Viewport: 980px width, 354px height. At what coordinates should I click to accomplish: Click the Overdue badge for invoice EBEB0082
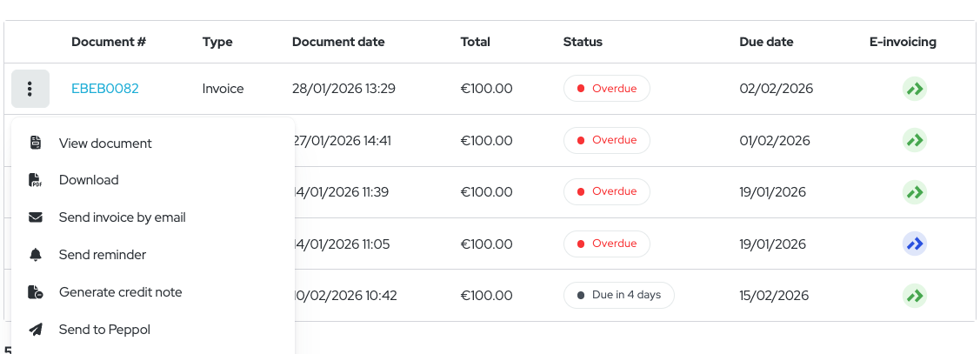(606, 89)
